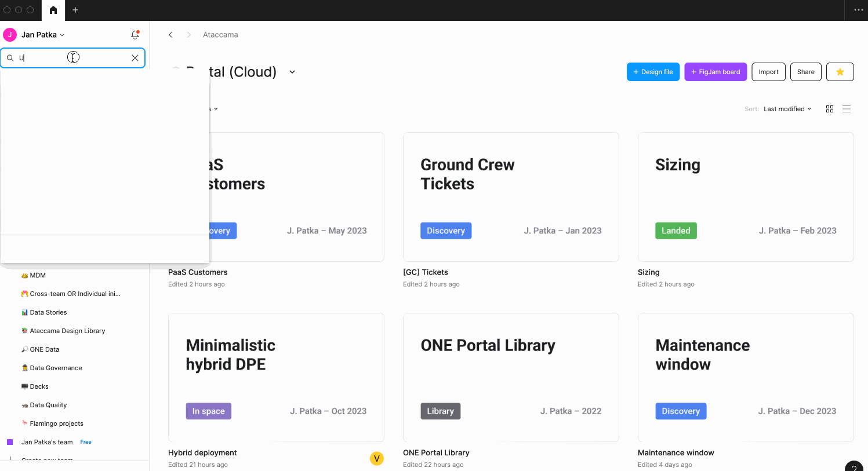Open the Data Governance project in the sidebar
Viewport: 868px width, 471px height.
pyautogui.click(x=56, y=368)
